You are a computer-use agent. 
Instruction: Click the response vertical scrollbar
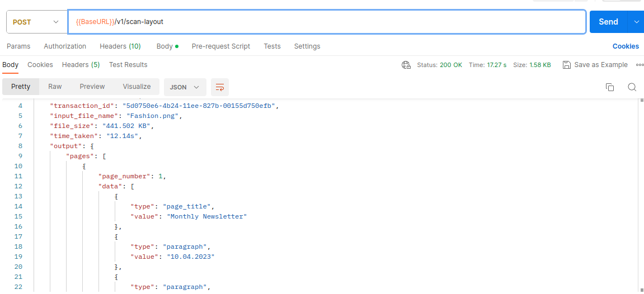point(642,195)
